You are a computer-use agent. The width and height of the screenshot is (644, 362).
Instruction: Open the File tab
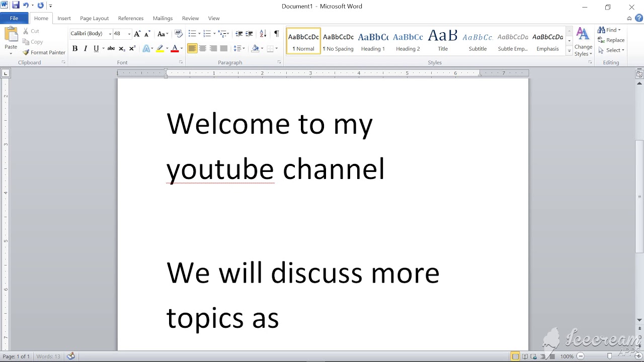(14, 18)
